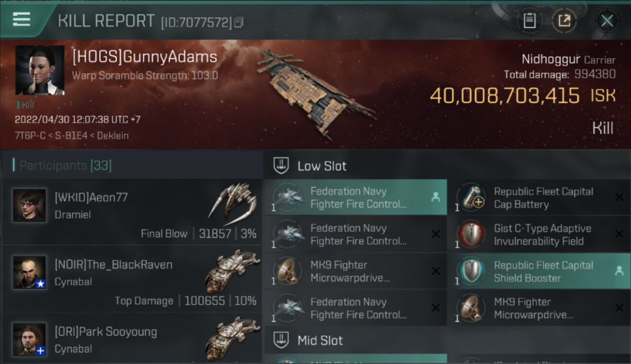Share the kill report via export icon
Viewport: 631px width, 364px height.
coord(564,21)
